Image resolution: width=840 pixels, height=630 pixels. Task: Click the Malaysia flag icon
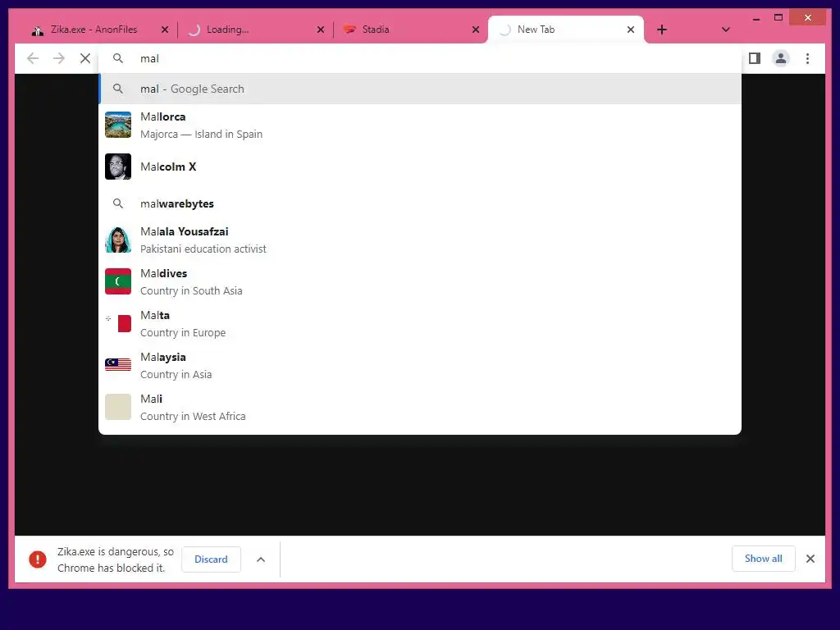tap(118, 365)
